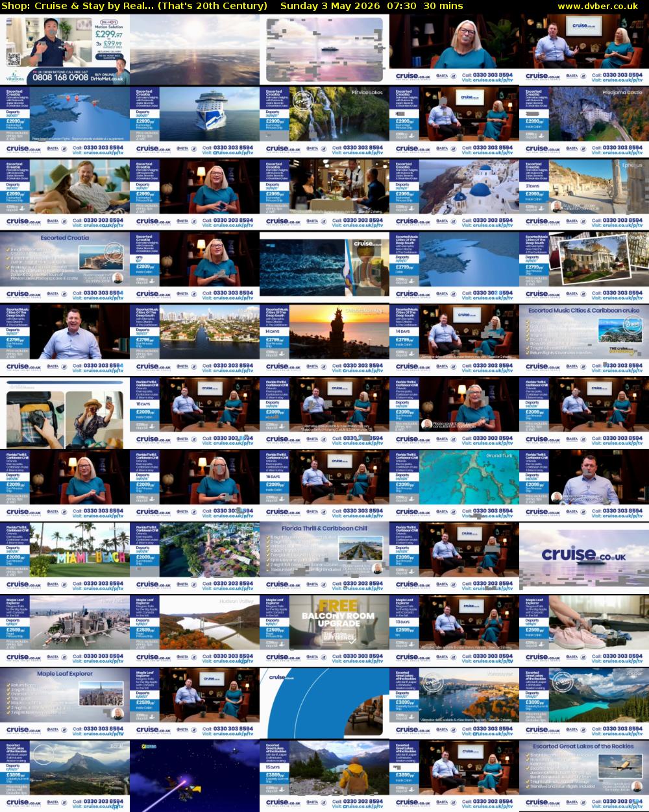Open the 'Maple Leaf Explorer' summary slide
This screenshot has height=812, width=649.
pyautogui.click(x=65, y=704)
